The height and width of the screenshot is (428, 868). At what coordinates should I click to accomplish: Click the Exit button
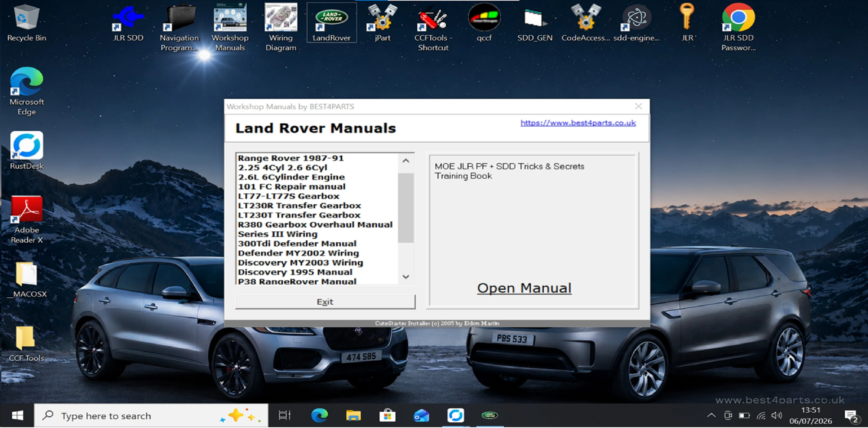coord(325,302)
